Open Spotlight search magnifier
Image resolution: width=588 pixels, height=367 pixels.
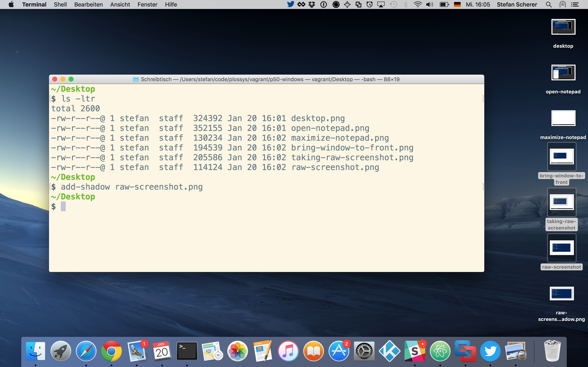549,4
